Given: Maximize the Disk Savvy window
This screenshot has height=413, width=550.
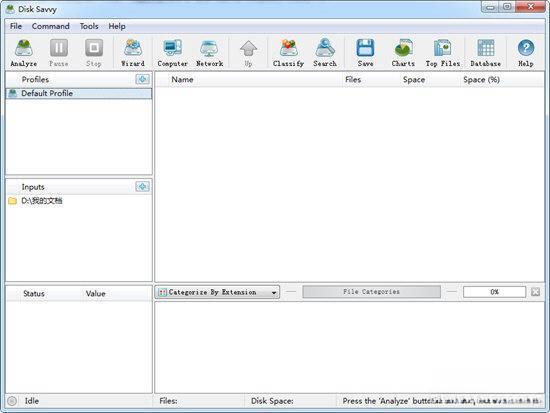Looking at the screenshot, I should (507, 7).
